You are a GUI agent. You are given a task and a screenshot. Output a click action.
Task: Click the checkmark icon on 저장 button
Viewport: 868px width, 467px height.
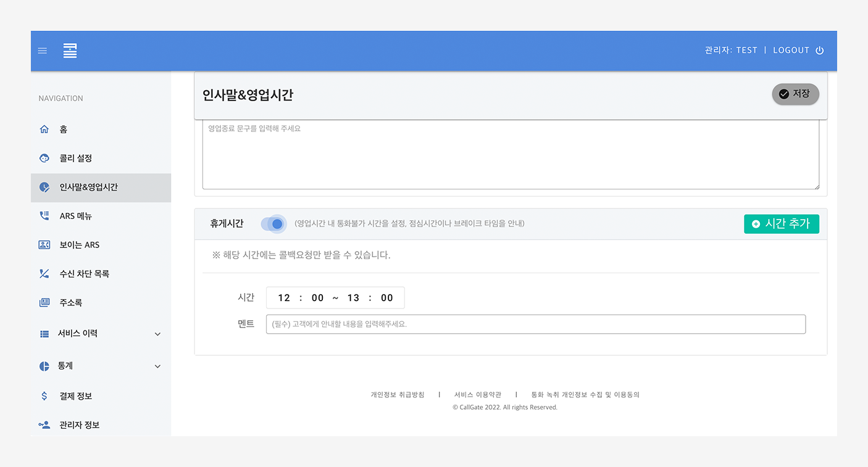[x=784, y=94]
